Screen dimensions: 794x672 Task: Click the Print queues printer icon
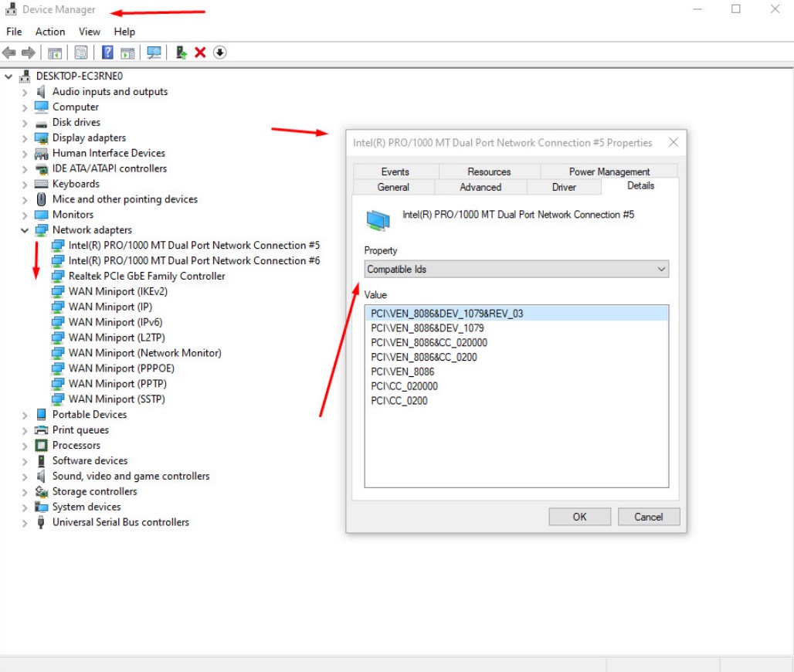(x=41, y=430)
